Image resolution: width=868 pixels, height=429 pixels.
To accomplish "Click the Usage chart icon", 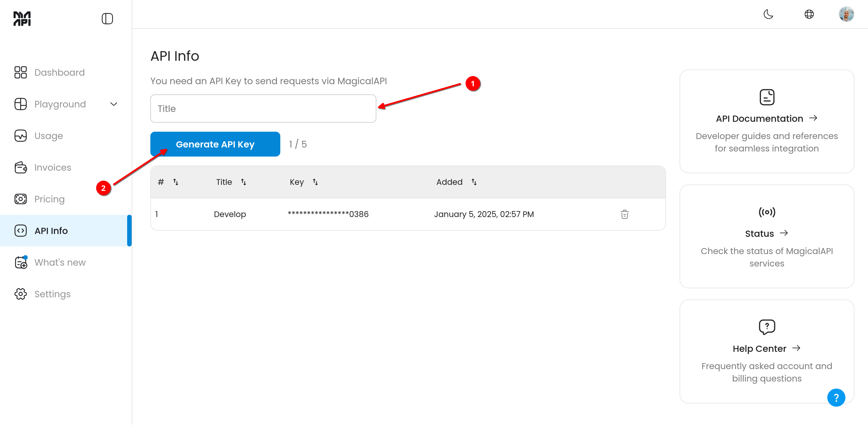I will click(20, 136).
